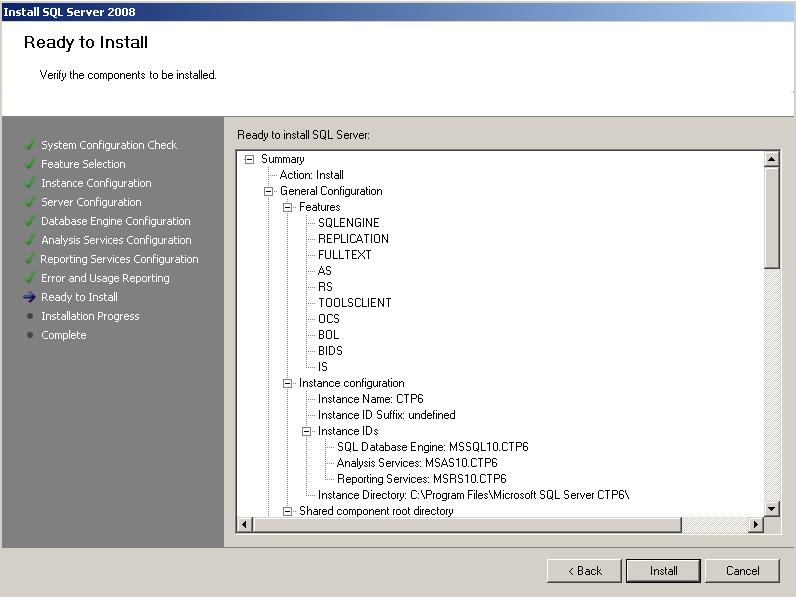The image size is (796, 597).
Task: Select the AS feature row
Action: pyautogui.click(x=324, y=271)
